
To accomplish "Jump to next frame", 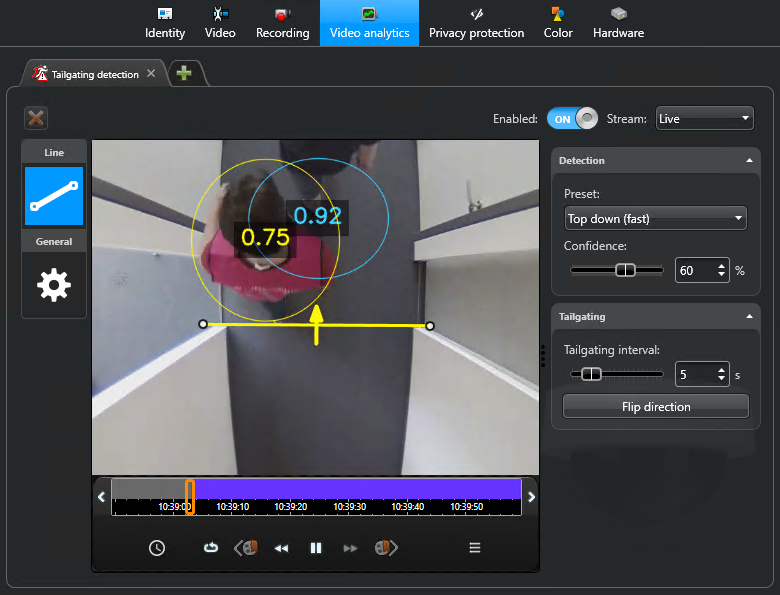I will pyautogui.click(x=386, y=548).
